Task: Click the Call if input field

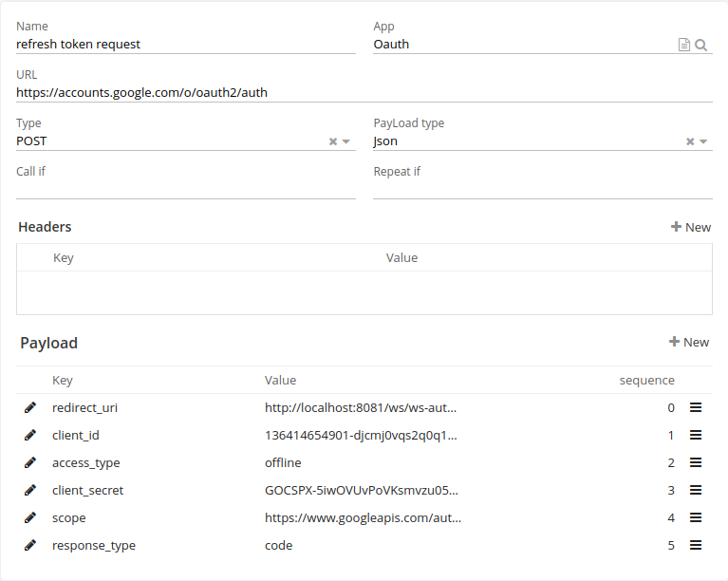Action: (x=185, y=189)
